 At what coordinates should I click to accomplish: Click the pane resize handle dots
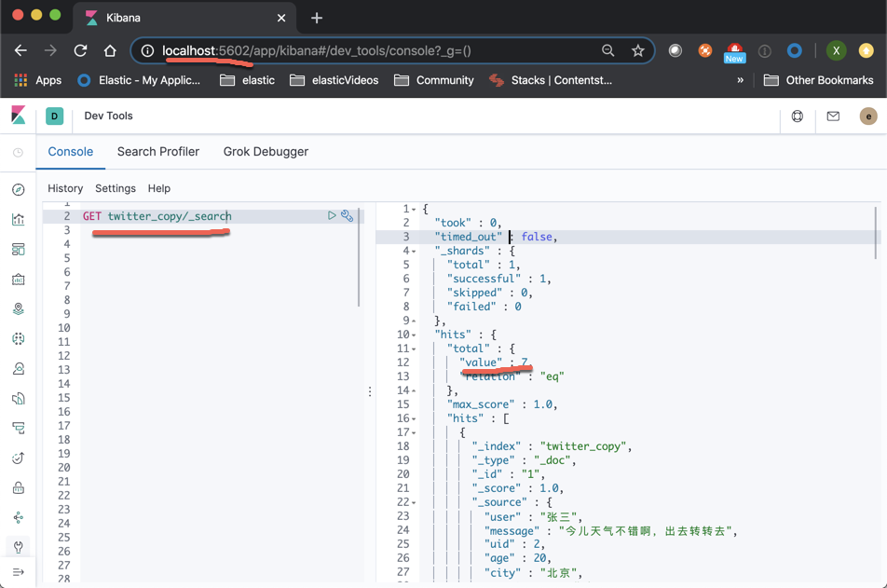click(x=370, y=391)
